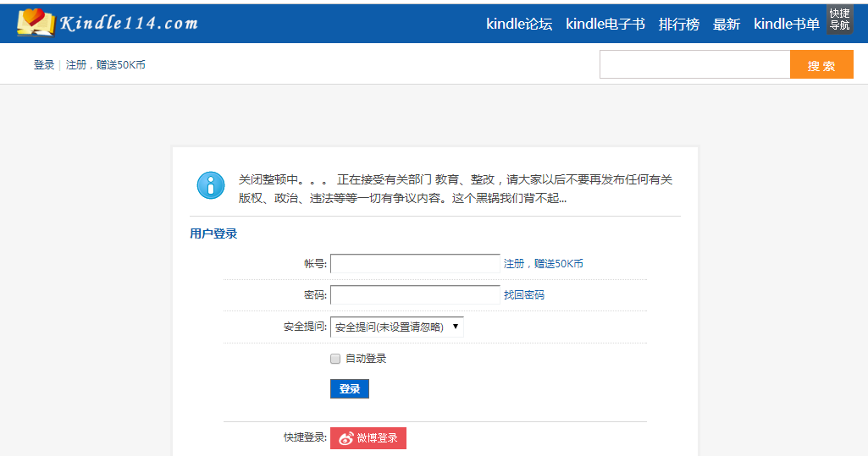Screen dimensions: 868x456
Task: Click the Kindle114.com book logo
Action: click(x=108, y=23)
